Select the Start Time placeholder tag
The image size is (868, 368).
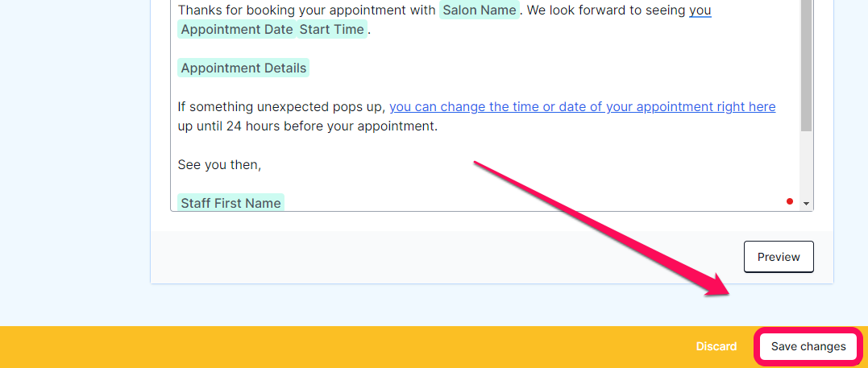pyautogui.click(x=332, y=29)
